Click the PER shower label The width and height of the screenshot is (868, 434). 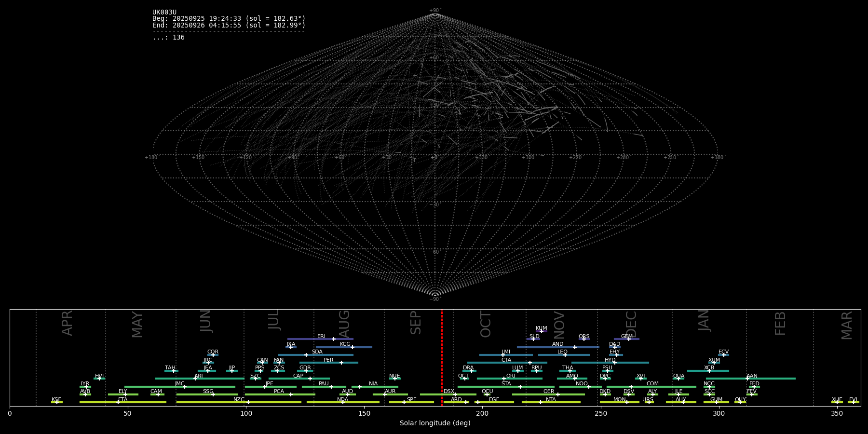(328, 360)
